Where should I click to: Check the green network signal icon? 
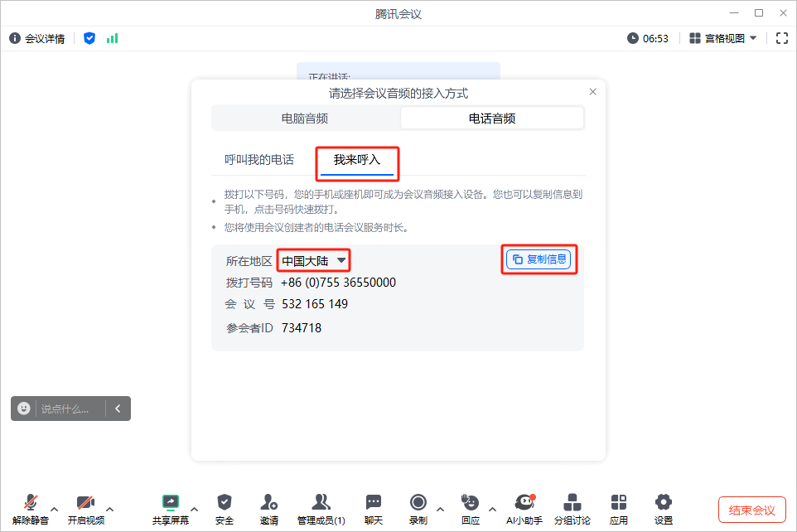112,38
